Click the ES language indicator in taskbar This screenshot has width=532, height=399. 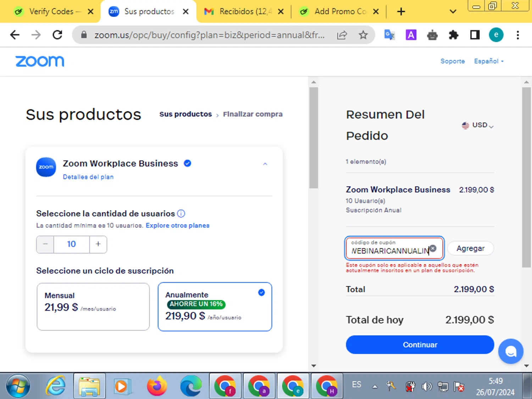[356, 385]
